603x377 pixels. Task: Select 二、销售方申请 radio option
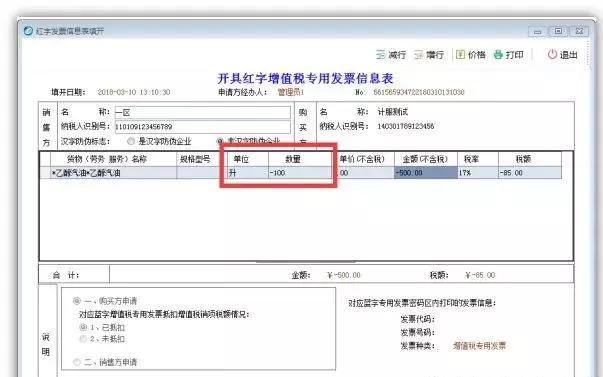tap(77, 362)
